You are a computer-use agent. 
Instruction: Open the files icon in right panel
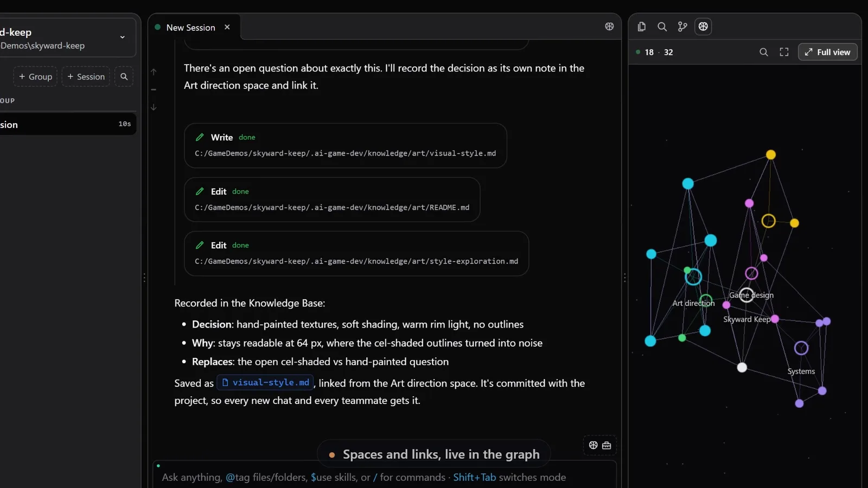642,27
